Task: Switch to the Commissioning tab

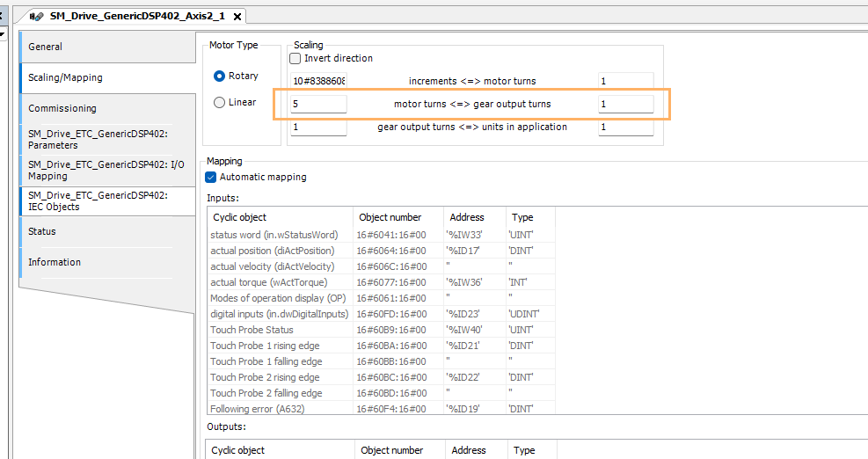Action: point(106,108)
